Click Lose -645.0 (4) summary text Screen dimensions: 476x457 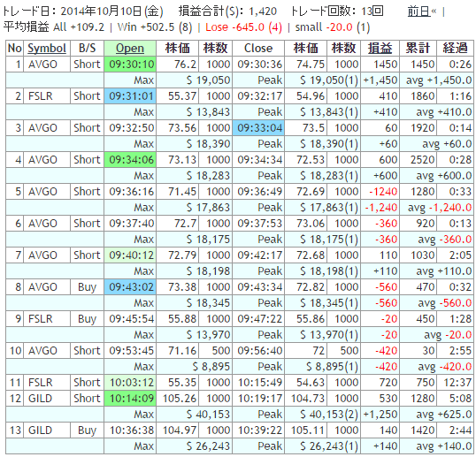tap(244, 27)
